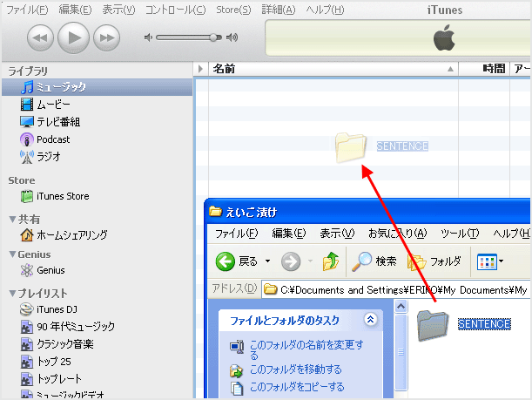The width and height of the screenshot is (532, 400).
Task: Select ミュージック in the iTunes library
Action: click(x=97, y=87)
